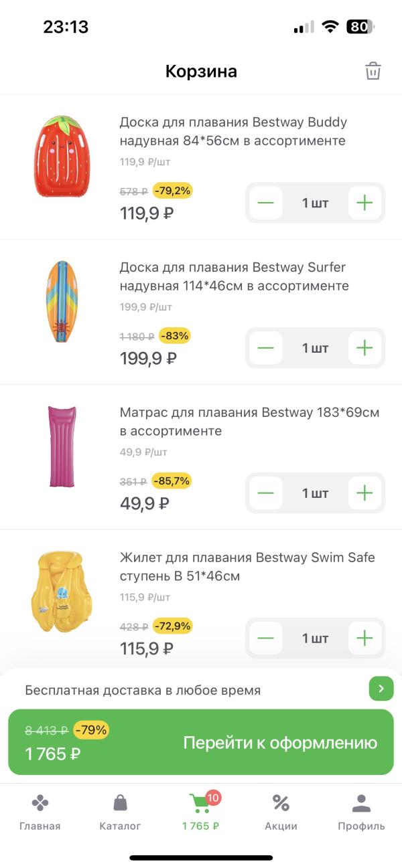This screenshot has width=402, height=868.
Task: Expand free delivery details with green chevron
Action: click(x=381, y=689)
